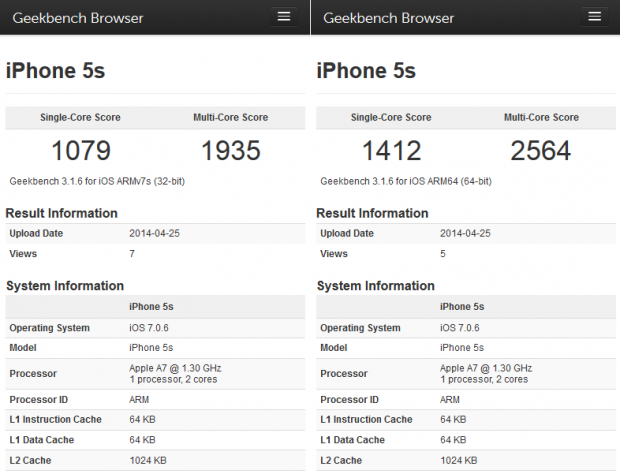Click the right pane Processor ID value ARM
The height and width of the screenshot is (474, 620).
pos(450,400)
